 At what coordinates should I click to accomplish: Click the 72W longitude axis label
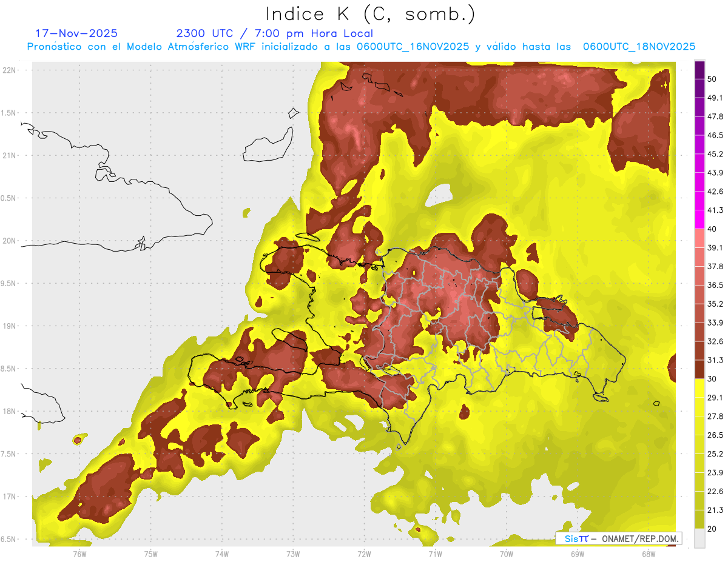364,554
